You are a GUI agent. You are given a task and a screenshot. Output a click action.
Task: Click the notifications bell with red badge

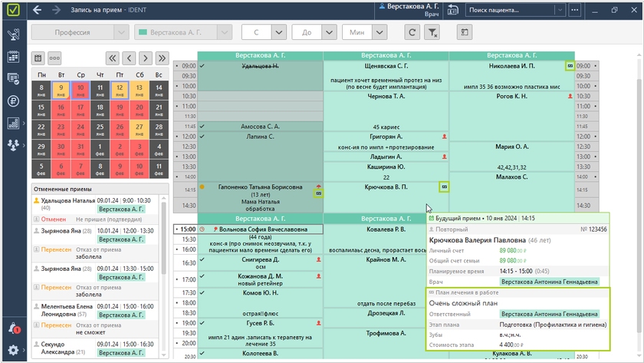click(13, 328)
